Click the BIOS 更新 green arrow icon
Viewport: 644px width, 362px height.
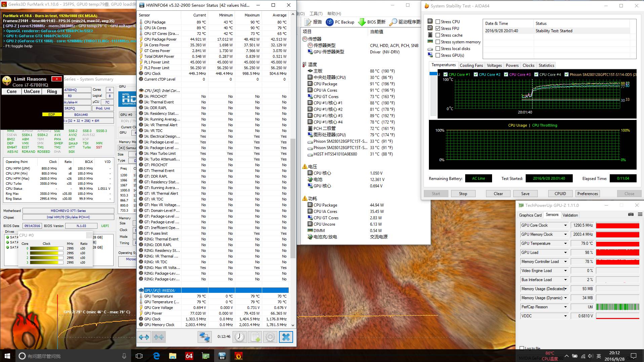(362, 22)
